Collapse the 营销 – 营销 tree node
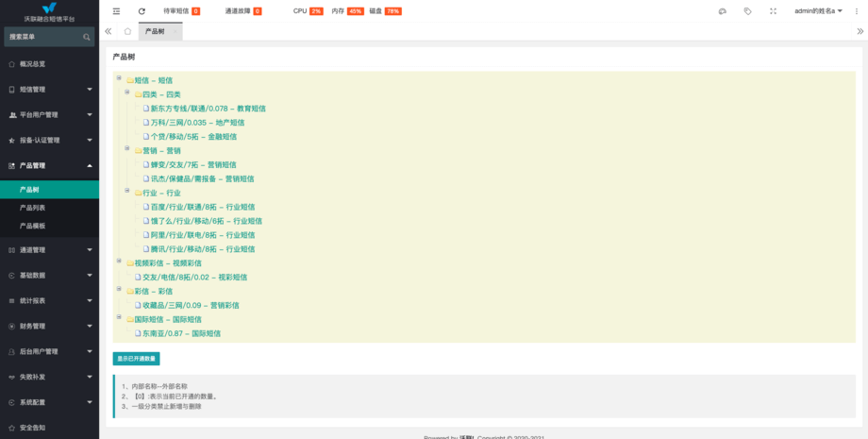Viewport: 868px width, 439px height. click(x=126, y=148)
